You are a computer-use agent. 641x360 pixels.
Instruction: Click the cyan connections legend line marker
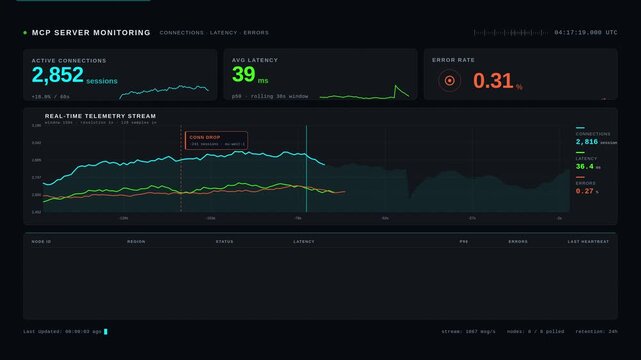pyautogui.click(x=580, y=128)
